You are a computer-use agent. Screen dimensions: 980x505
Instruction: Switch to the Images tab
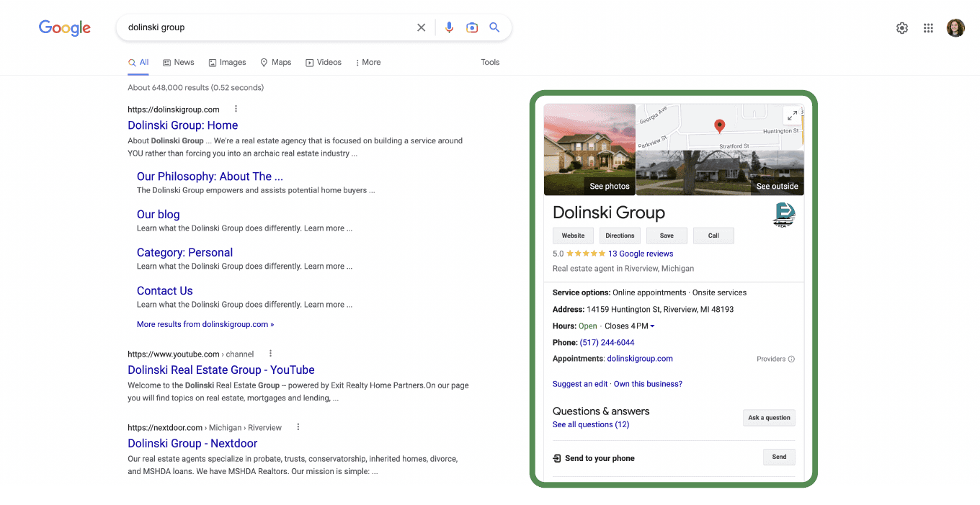point(227,62)
